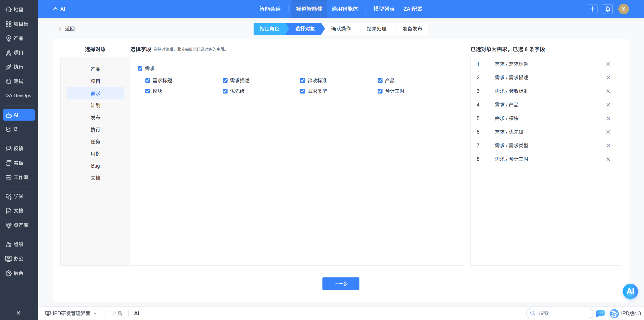Click the floating AI assistant bubble
The height and width of the screenshot is (320, 644).
(630, 291)
